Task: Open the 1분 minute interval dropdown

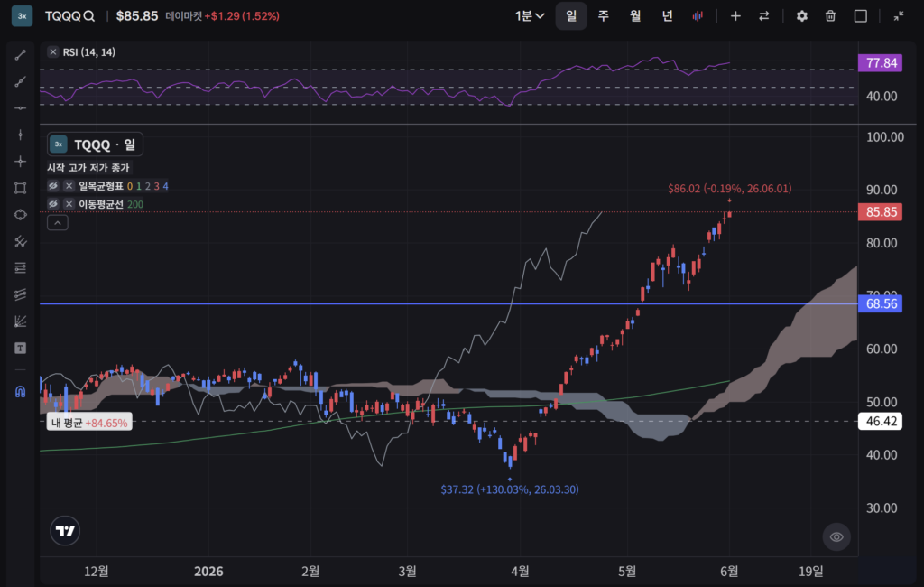Action: click(x=529, y=16)
